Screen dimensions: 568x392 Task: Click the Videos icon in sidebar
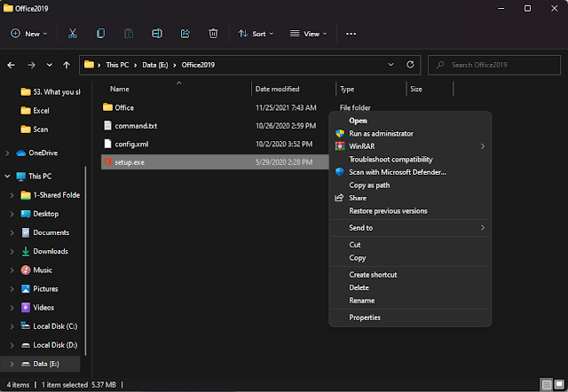[26, 308]
